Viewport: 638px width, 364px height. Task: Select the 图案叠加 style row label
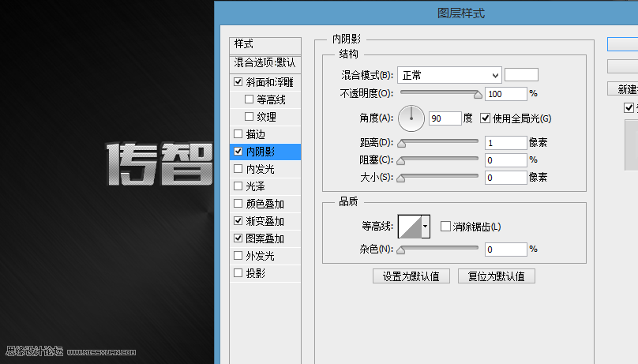click(265, 238)
